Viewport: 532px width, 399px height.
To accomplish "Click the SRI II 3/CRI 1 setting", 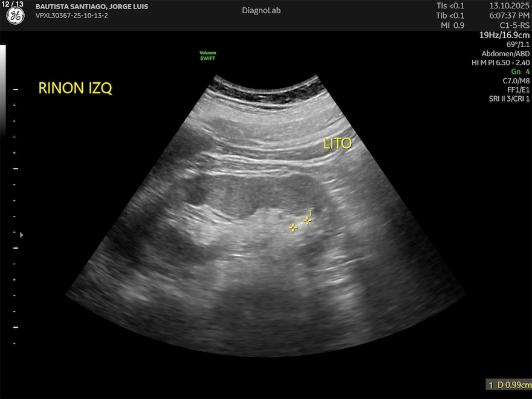I will click(x=508, y=99).
